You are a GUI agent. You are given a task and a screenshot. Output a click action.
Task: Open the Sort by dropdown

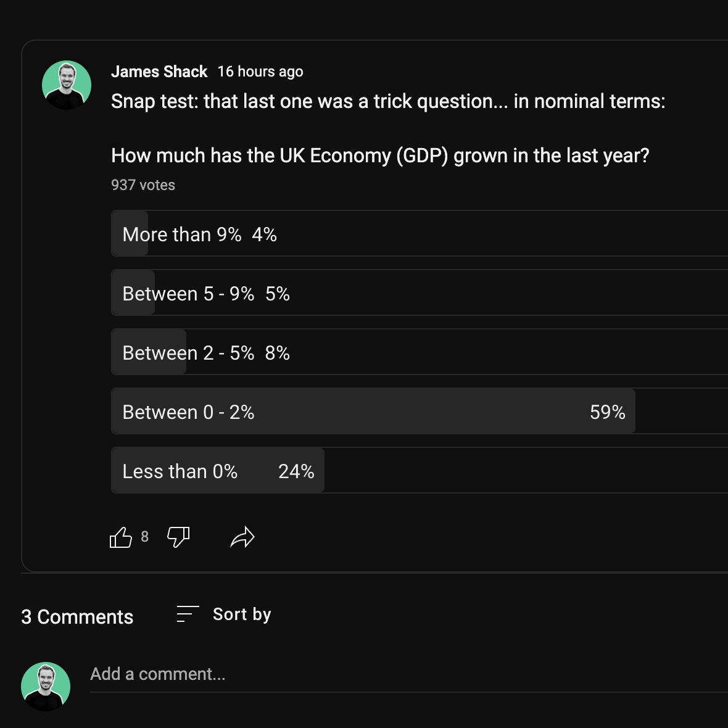tap(241, 614)
